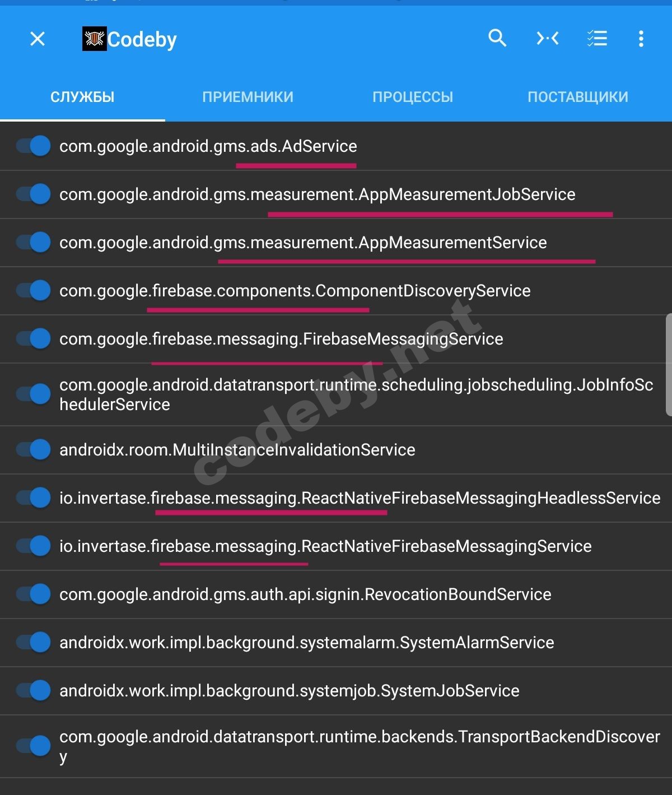The width and height of the screenshot is (672, 795).
Task: Turn off the AppMeasurementService switch
Action: (34, 243)
